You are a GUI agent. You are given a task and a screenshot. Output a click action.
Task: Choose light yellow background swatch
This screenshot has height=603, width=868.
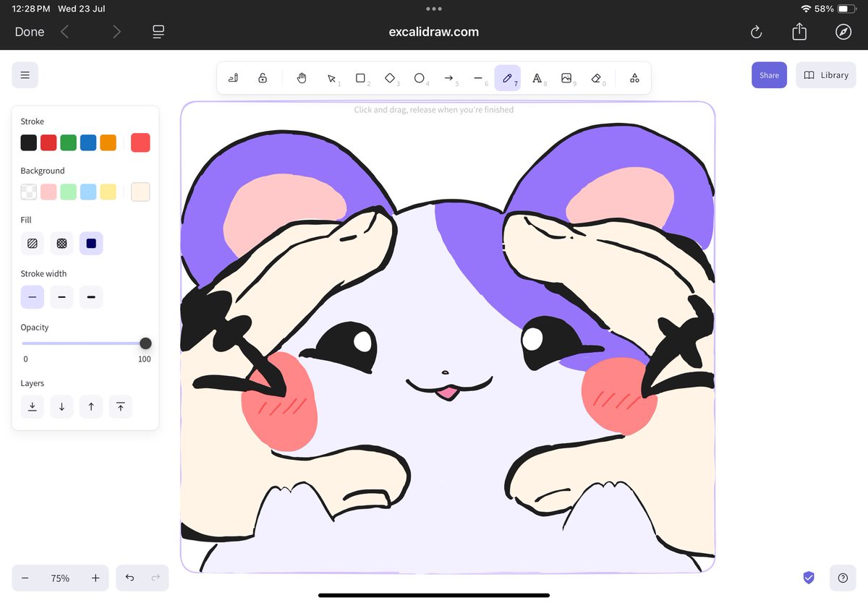point(109,192)
